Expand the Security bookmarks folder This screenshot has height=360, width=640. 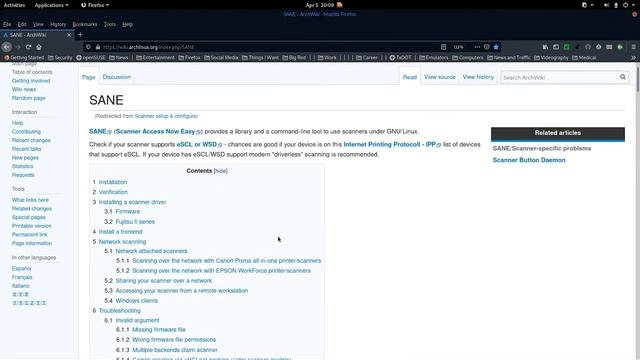60,58
